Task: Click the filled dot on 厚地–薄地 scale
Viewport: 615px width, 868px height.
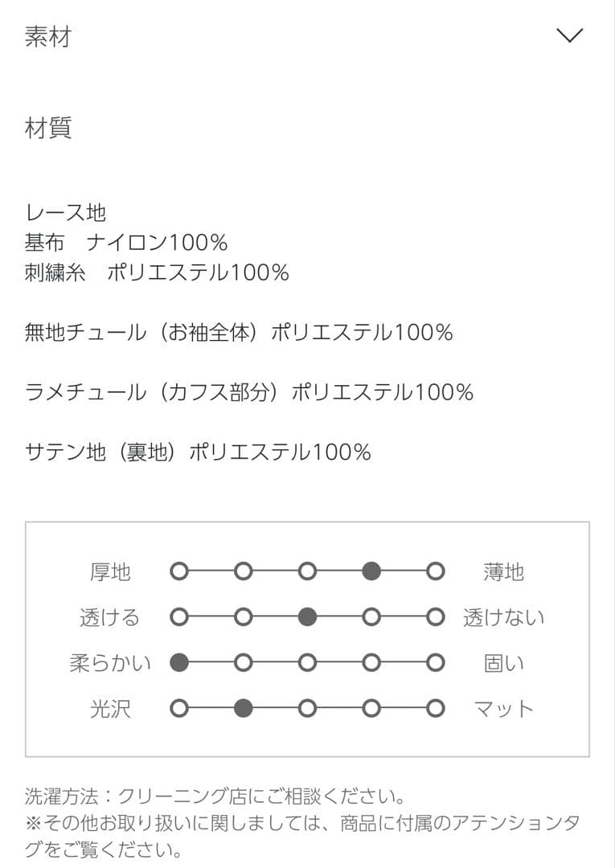Action: [x=371, y=571]
